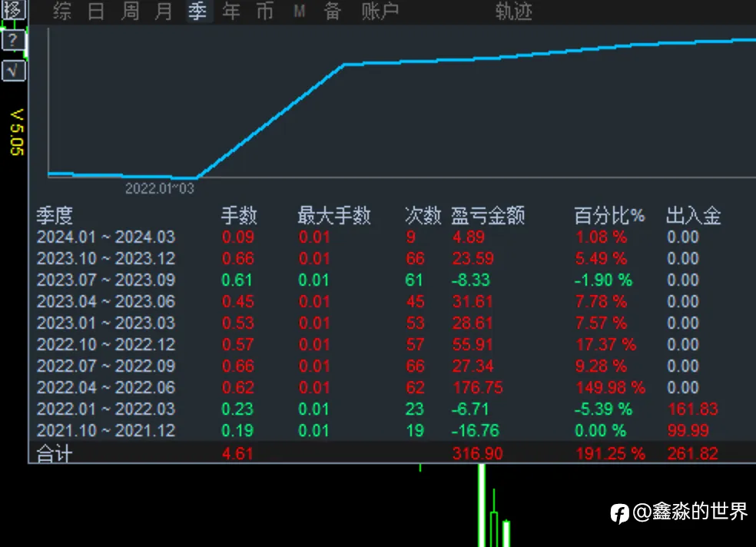The width and height of the screenshot is (756, 547).
Task: Click deposit value 99.99
Action: [688, 431]
